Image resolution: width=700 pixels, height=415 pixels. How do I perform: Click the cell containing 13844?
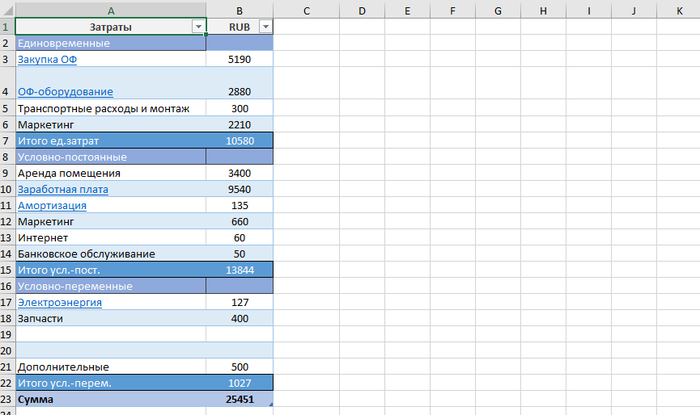click(x=239, y=270)
